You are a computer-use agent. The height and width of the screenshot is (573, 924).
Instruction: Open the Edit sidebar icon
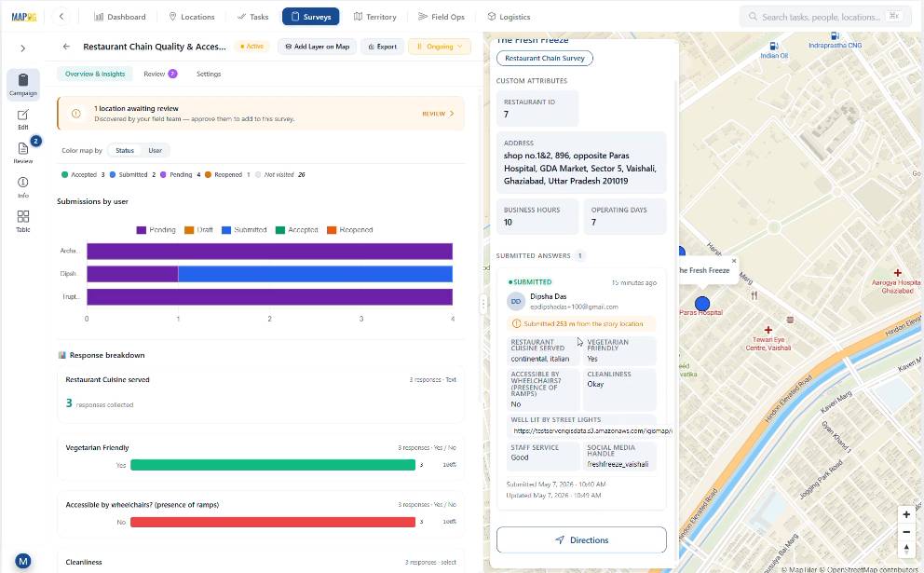click(23, 119)
